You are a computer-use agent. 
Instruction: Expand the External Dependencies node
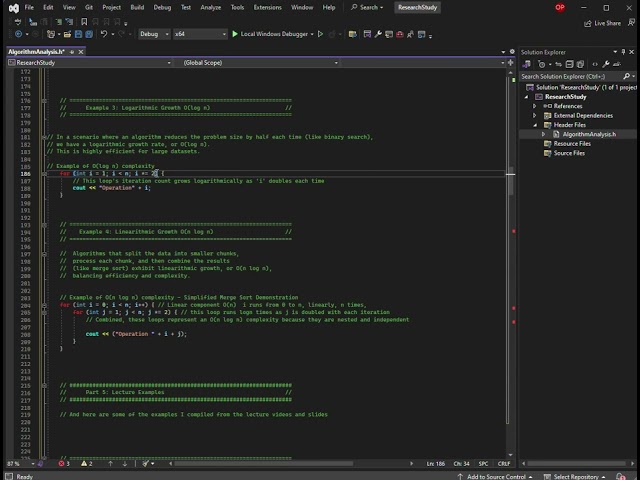click(534, 116)
